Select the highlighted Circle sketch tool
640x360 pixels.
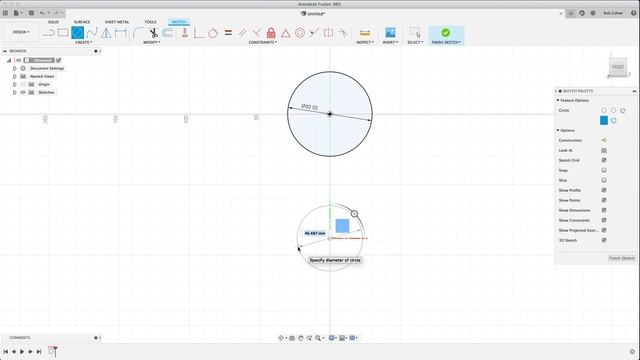click(x=78, y=33)
